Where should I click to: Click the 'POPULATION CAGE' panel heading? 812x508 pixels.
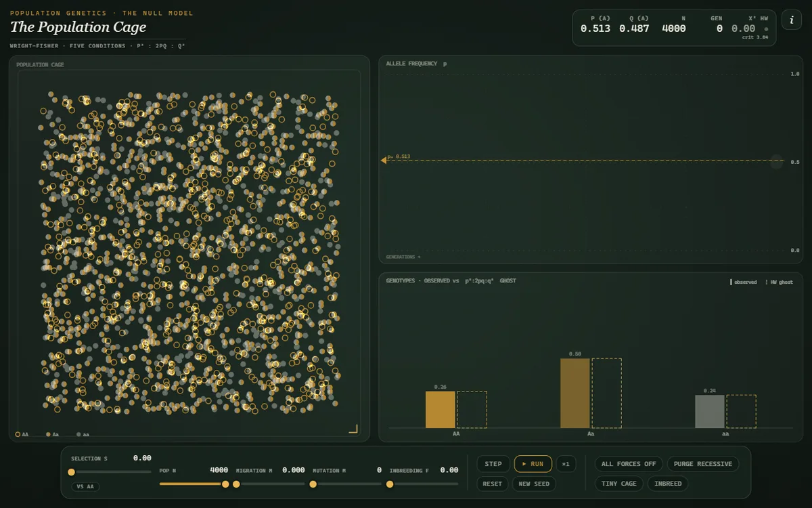click(40, 64)
